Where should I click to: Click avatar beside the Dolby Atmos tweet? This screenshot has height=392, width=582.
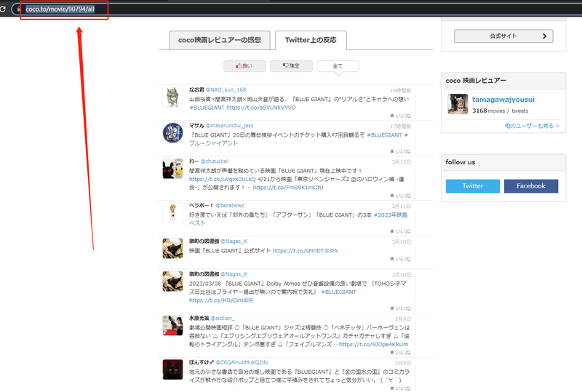tap(172, 281)
